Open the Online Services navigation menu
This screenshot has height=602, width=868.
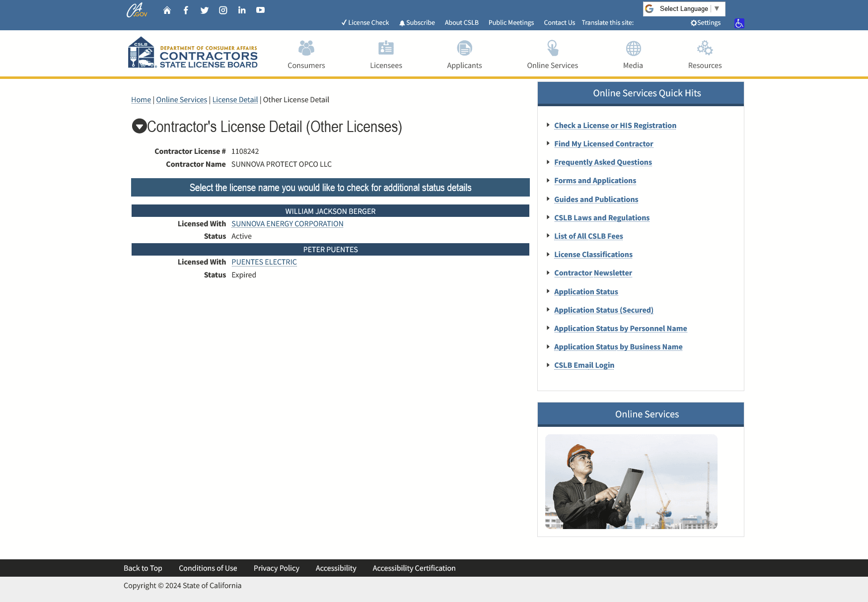pyautogui.click(x=552, y=55)
